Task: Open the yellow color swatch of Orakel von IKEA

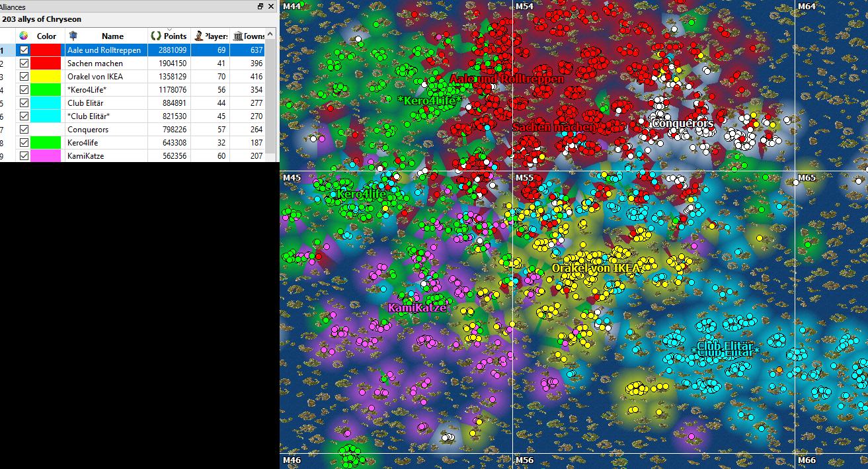Action: click(46, 77)
